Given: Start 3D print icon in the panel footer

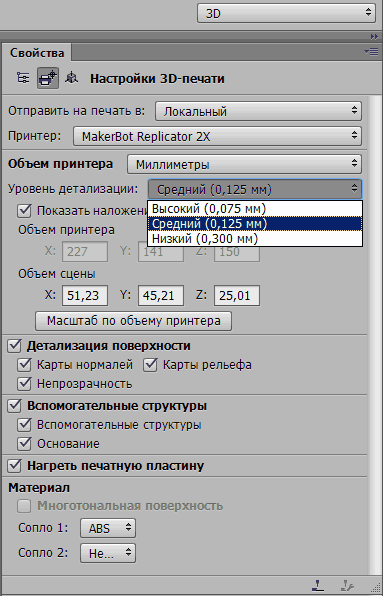Looking at the screenshot, I should click(x=318, y=585).
